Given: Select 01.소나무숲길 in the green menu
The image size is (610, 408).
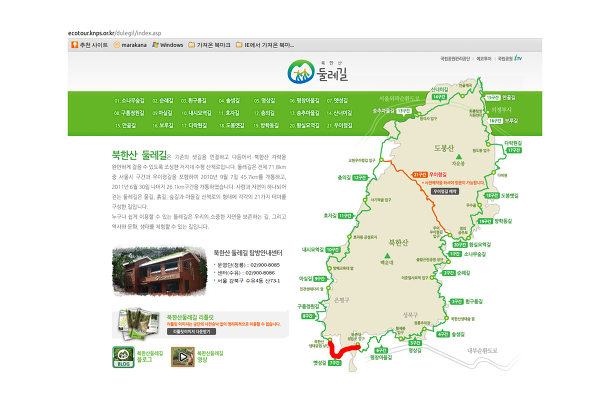Looking at the screenshot, I should click(129, 101).
